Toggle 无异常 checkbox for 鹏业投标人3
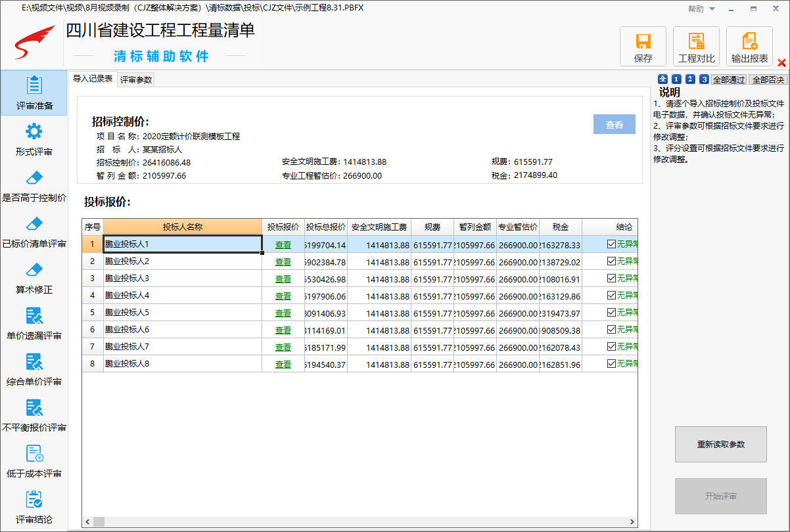The height and width of the screenshot is (532, 790). coord(612,278)
